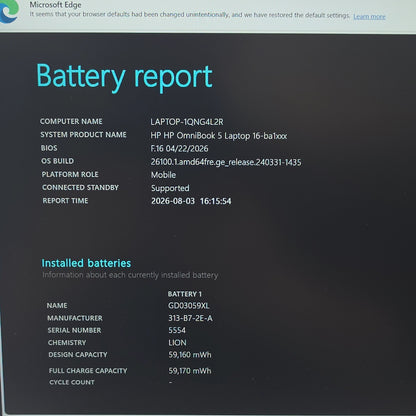Select the OS build string

coord(226,162)
